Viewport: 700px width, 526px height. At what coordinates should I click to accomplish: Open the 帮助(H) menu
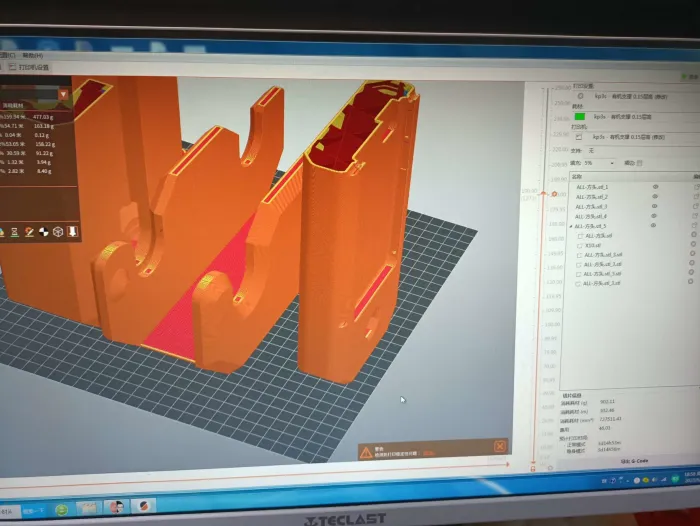tap(33, 56)
